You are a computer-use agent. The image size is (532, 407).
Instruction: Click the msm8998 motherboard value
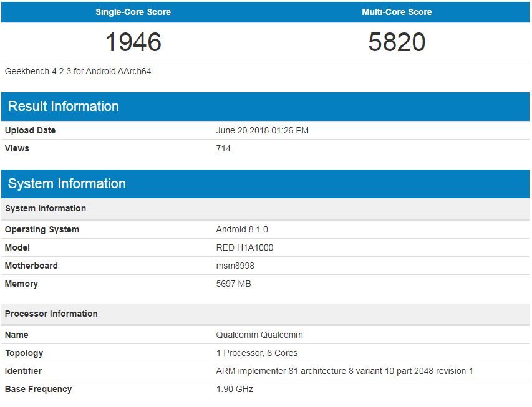(x=235, y=266)
